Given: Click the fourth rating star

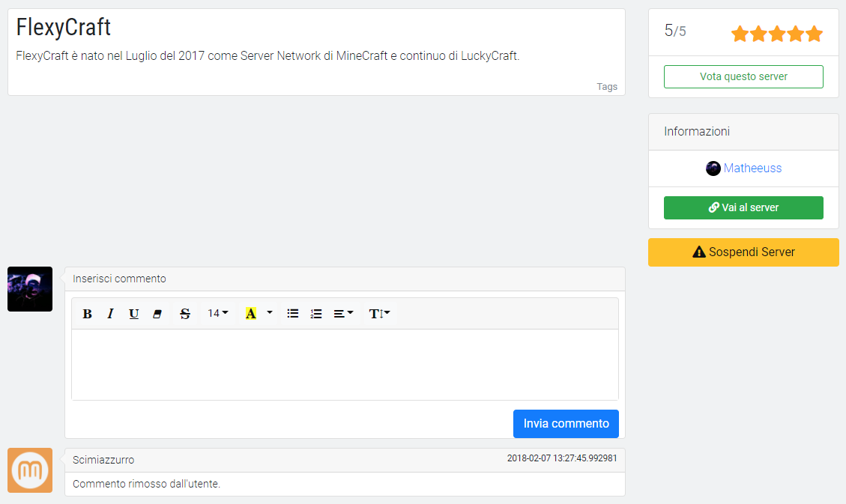Looking at the screenshot, I should tap(796, 34).
